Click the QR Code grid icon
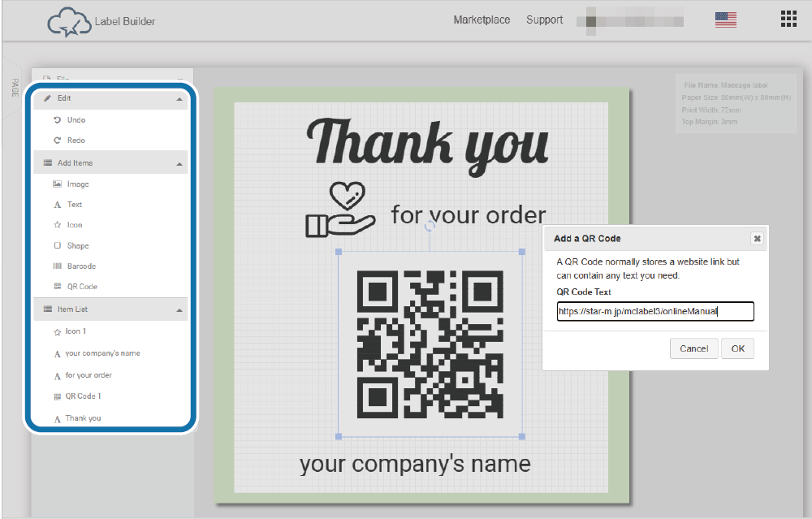The height and width of the screenshot is (519, 812). pos(58,287)
